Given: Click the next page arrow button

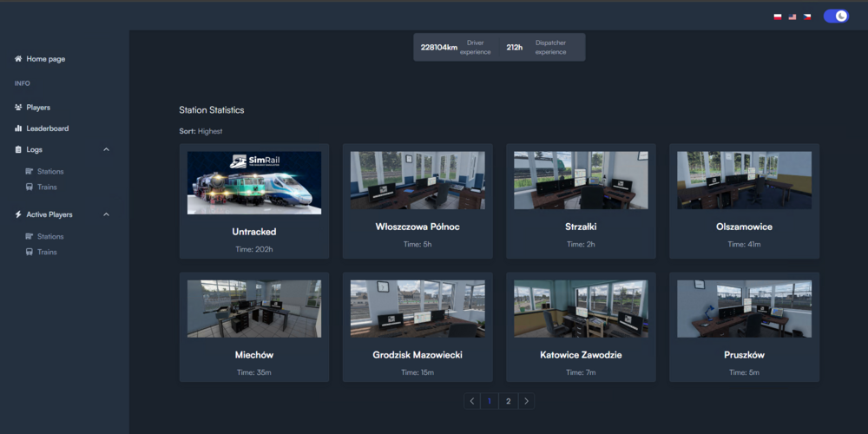Looking at the screenshot, I should click(526, 401).
